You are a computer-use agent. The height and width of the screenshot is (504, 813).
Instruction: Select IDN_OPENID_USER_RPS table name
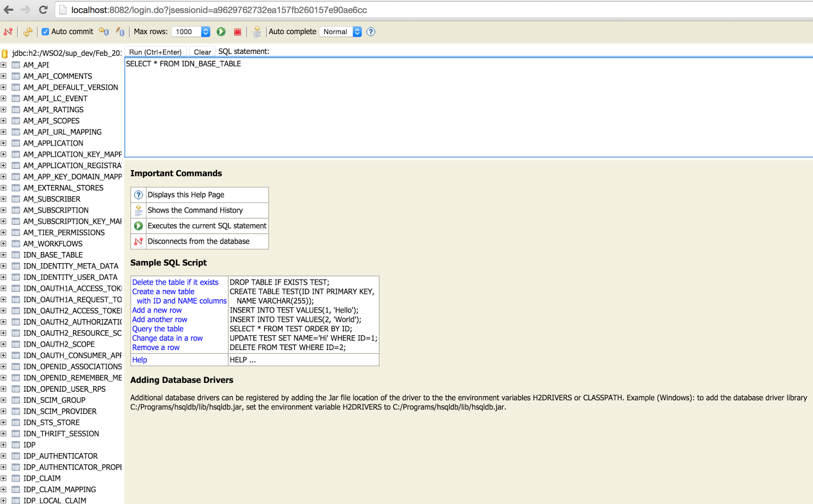pos(65,389)
